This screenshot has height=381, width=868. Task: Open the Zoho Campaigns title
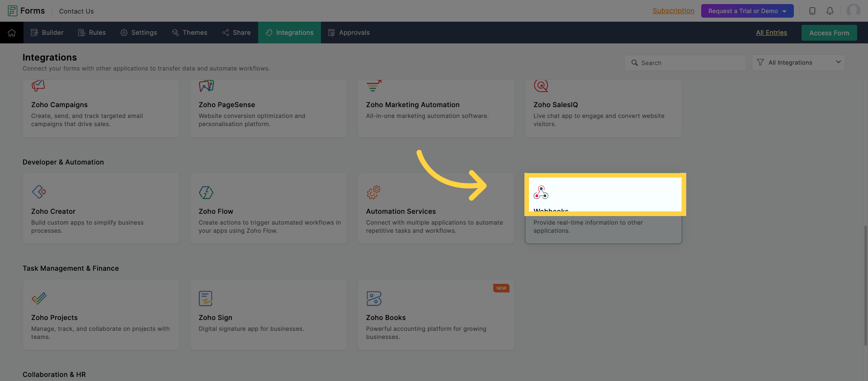59,105
